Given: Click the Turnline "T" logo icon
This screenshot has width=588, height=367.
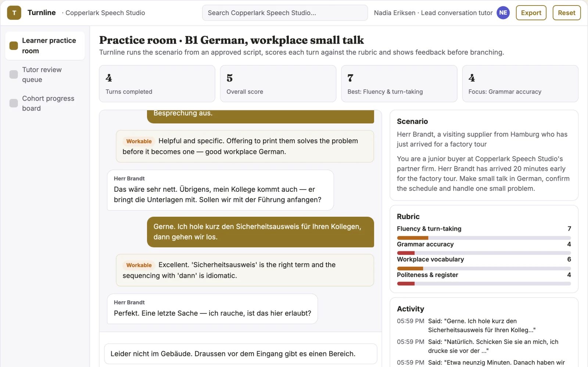Looking at the screenshot, I should click(x=14, y=13).
